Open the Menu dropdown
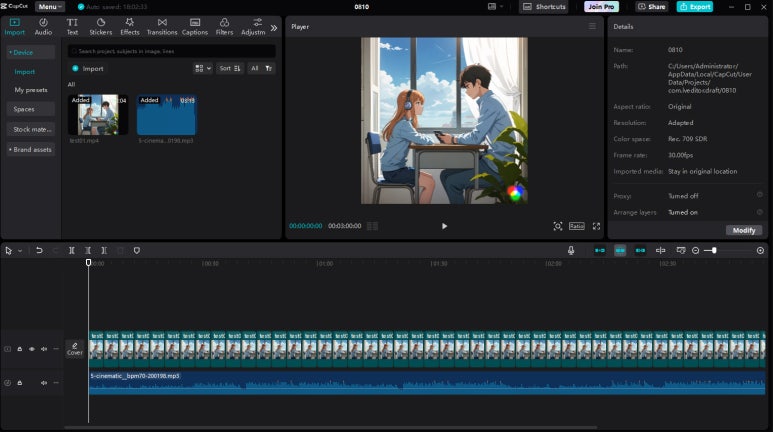The width and height of the screenshot is (773, 432). 50,6
